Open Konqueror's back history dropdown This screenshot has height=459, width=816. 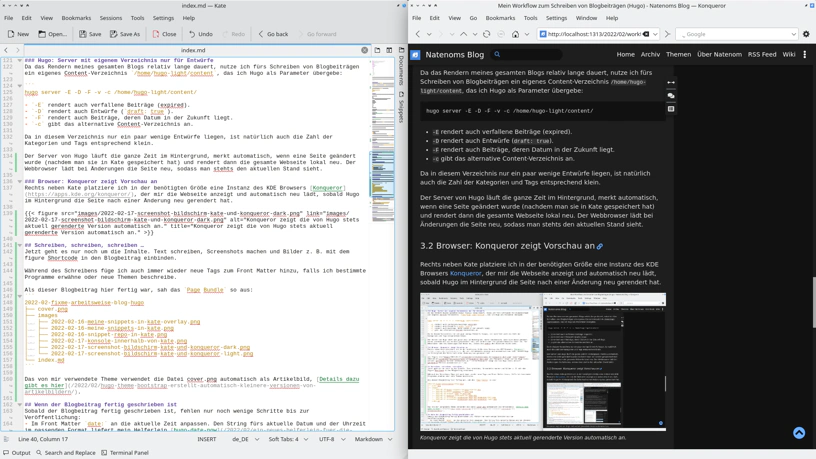pos(429,34)
